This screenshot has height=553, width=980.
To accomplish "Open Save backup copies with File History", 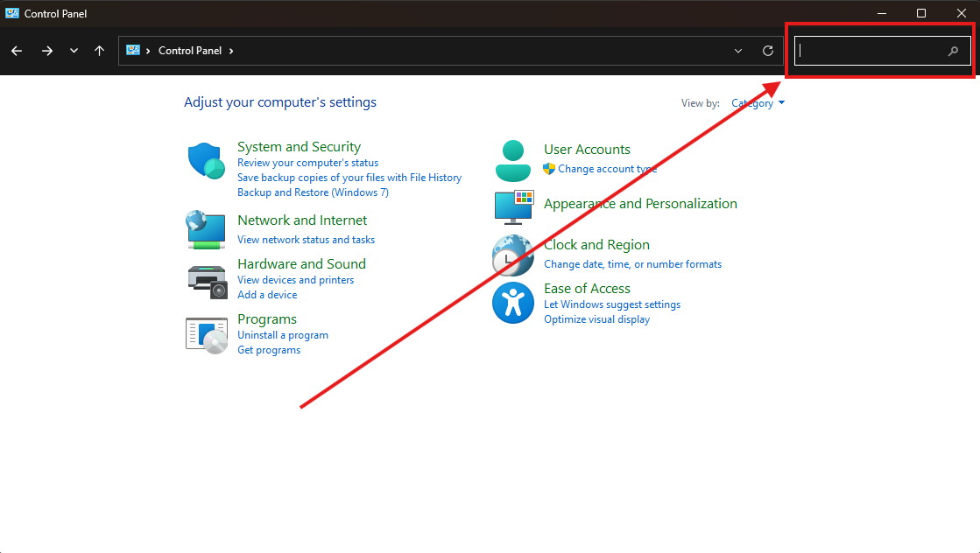I will tap(349, 178).
